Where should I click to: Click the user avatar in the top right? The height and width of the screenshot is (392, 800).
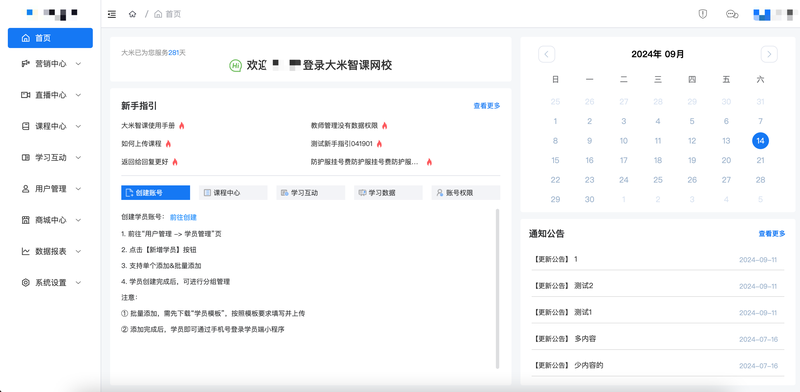[762, 14]
